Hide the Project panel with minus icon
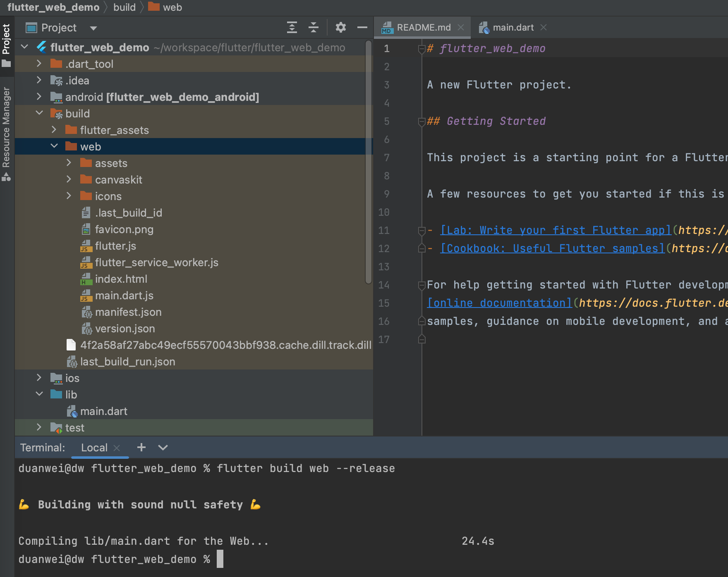This screenshot has height=577, width=728. (362, 28)
